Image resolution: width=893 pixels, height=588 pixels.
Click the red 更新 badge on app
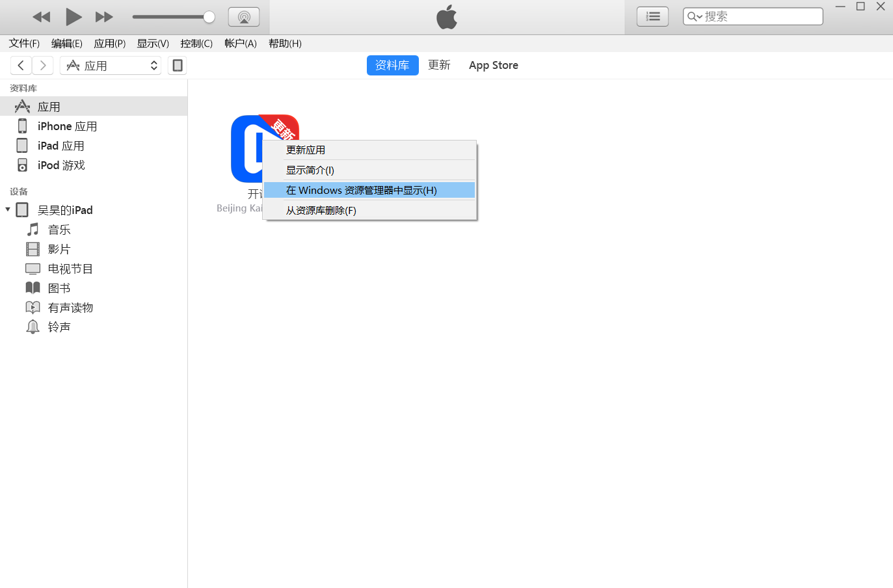tap(284, 127)
